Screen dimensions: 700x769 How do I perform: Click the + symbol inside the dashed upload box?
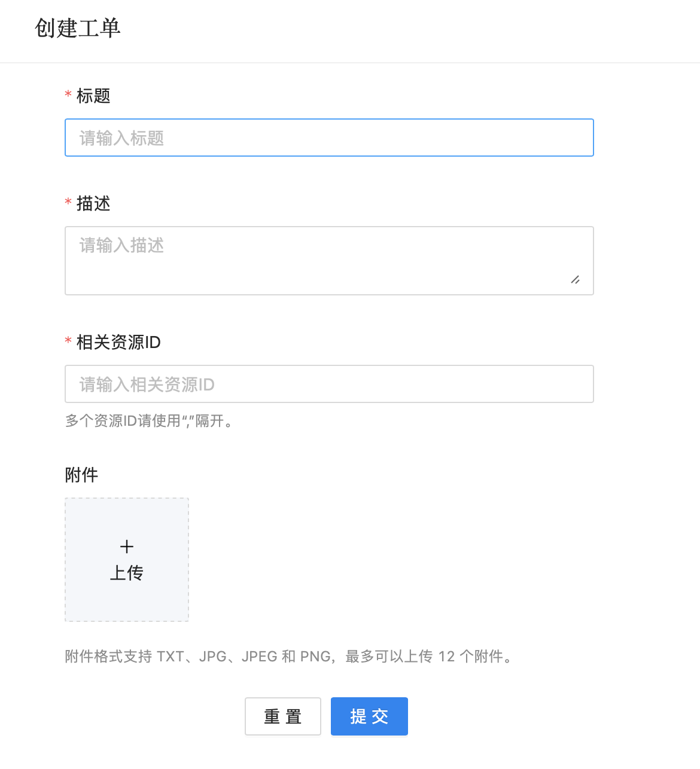pyautogui.click(x=126, y=546)
